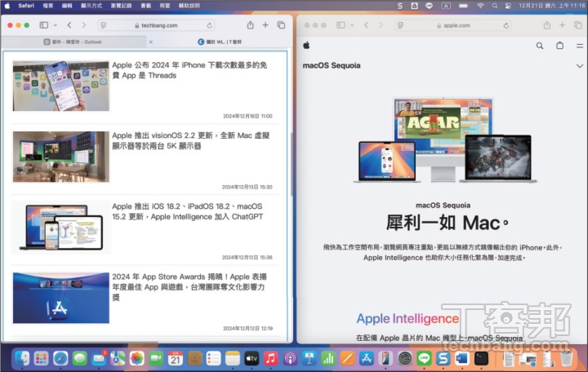Open the Apple menu in menu bar
This screenshot has height=372, width=588.
[7, 6]
